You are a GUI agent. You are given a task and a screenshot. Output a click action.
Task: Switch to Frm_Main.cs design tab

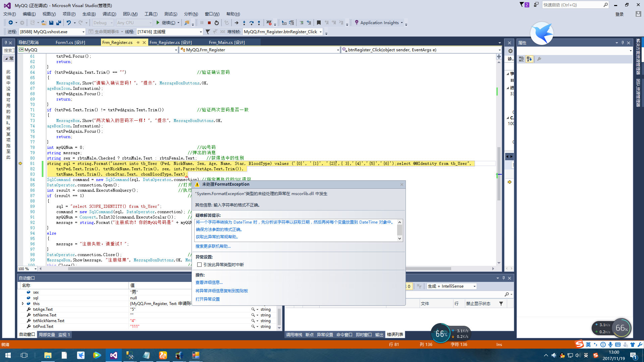(x=227, y=43)
